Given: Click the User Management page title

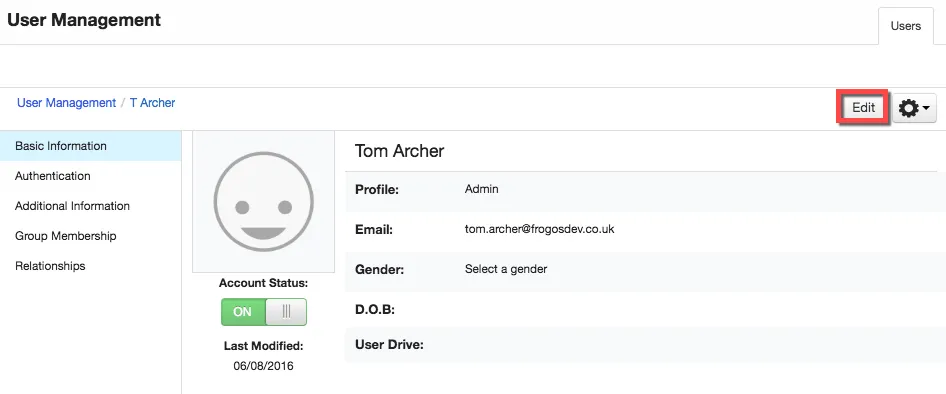Looking at the screenshot, I should (84, 20).
